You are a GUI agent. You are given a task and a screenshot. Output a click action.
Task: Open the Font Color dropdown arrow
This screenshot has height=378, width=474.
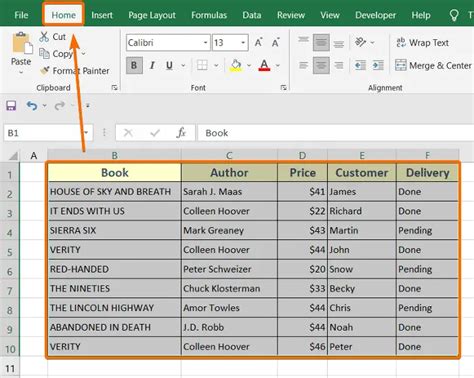click(x=278, y=65)
